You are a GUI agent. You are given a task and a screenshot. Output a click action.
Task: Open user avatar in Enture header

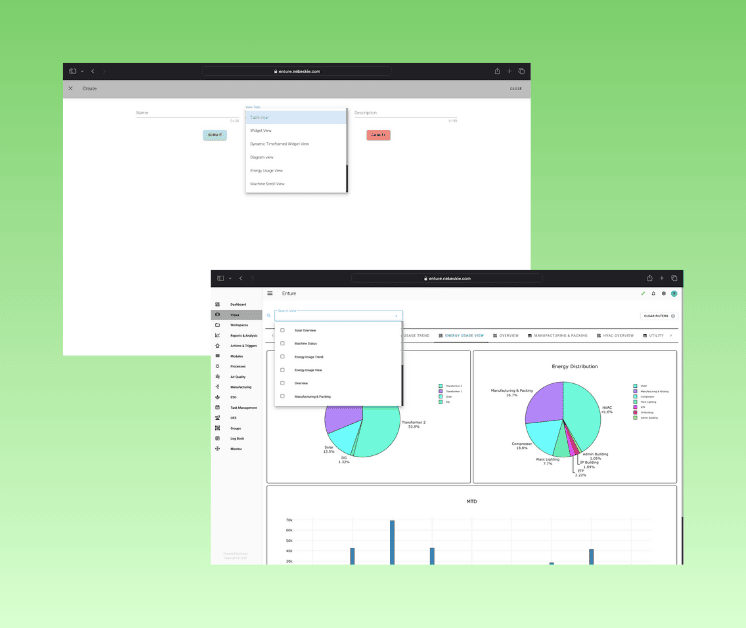674,294
